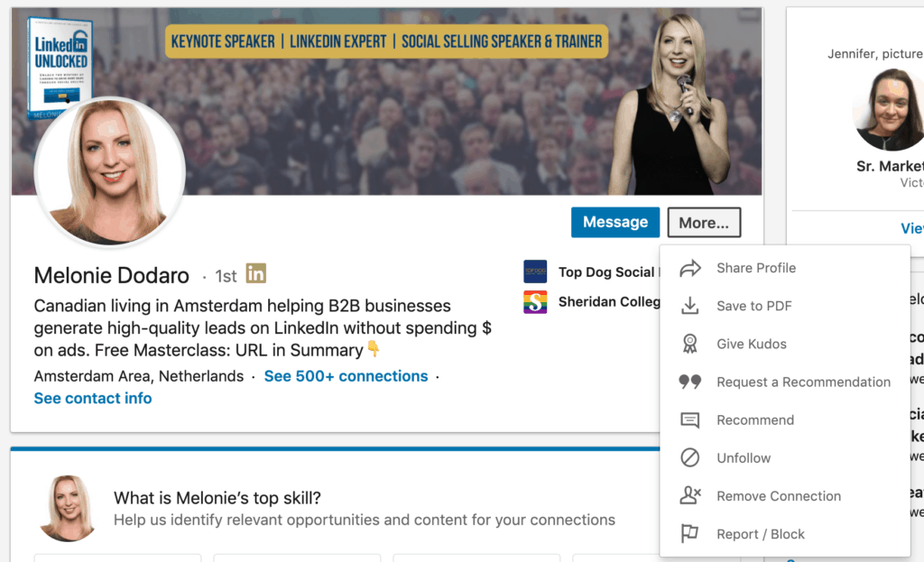Click the Top Dog Social company logo
Viewport: 924px width, 562px height.
click(x=535, y=272)
